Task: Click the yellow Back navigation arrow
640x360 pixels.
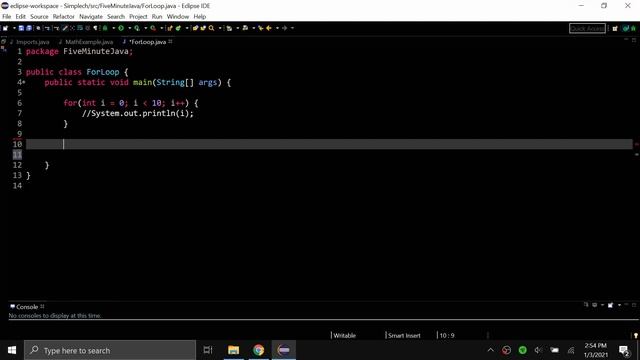Action: click(269, 28)
